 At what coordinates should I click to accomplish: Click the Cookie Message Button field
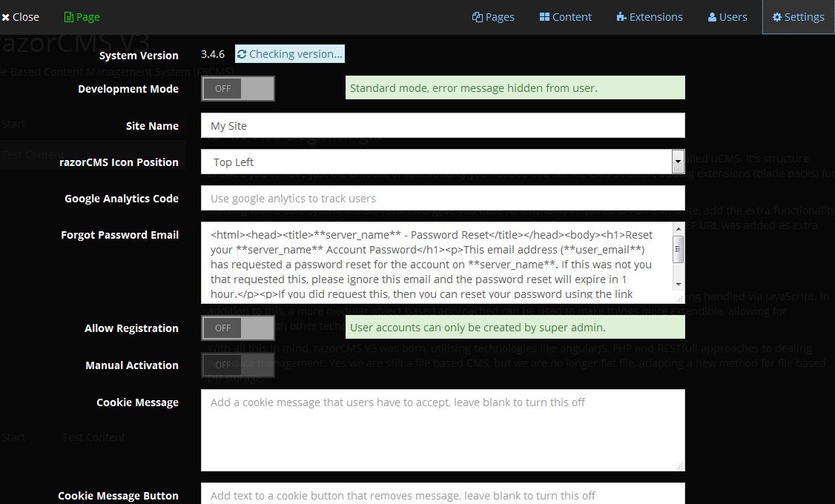coord(443,494)
